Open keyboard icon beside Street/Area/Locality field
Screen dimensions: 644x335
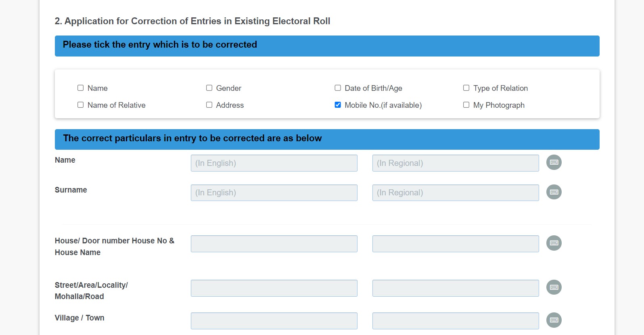pyautogui.click(x=554, y=287)
